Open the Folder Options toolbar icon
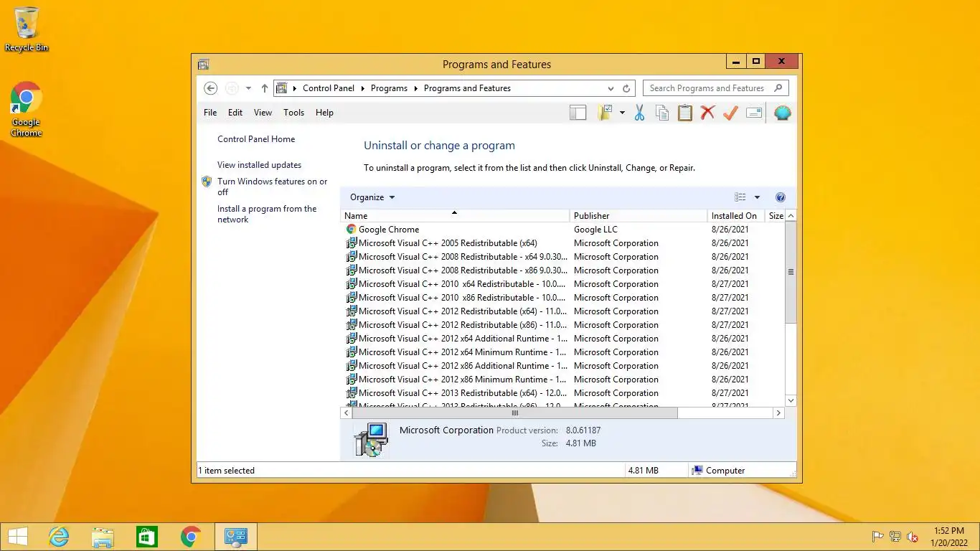980x551 pixels. [x=606, y=113]
